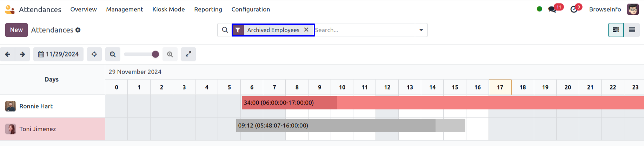Open the 11/29/2024 date picker

point(59,54)
